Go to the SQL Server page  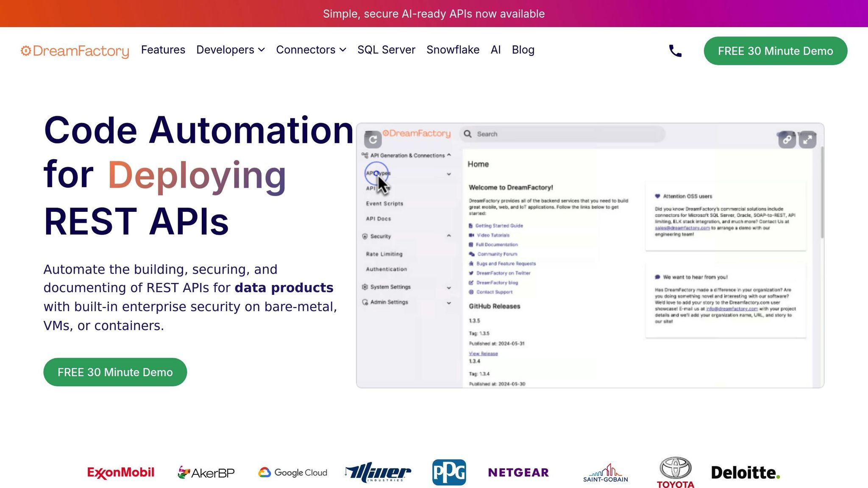click(386, 50)
